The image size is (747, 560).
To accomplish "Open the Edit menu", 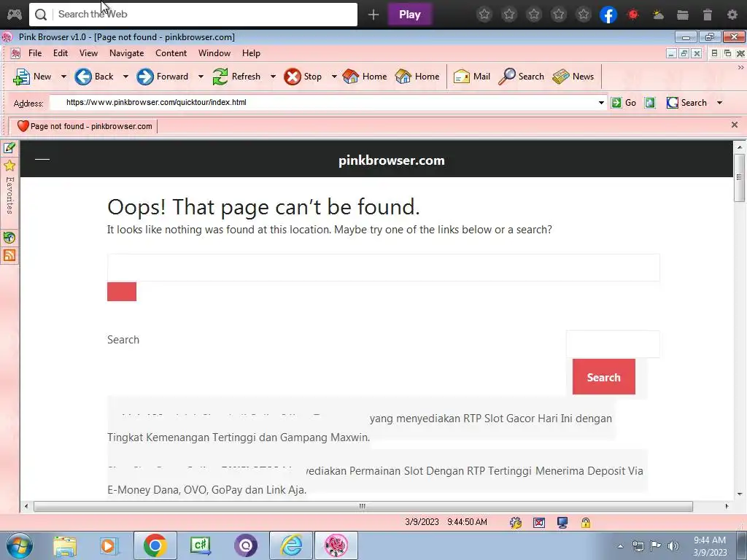I will pyautogui.click(x=60, y=53).
